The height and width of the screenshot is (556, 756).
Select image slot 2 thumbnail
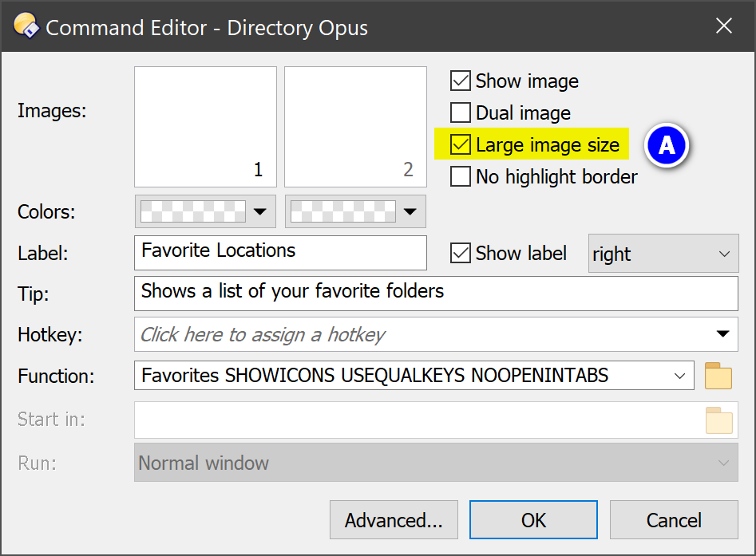click(355, 127)
